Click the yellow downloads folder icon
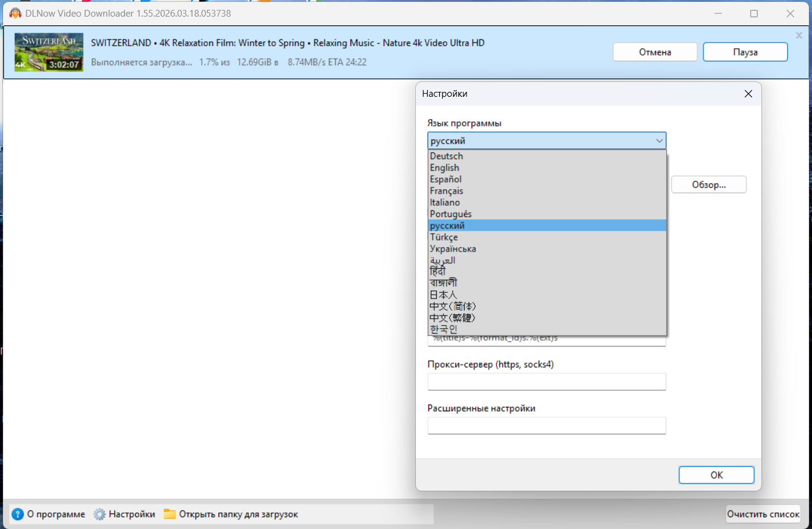The image size is (812, 529). 170,514
